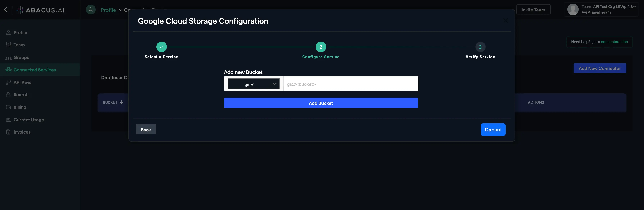Open Profile from the sidebar
This screenshot has height=210, width=644.
pos(20,32)
